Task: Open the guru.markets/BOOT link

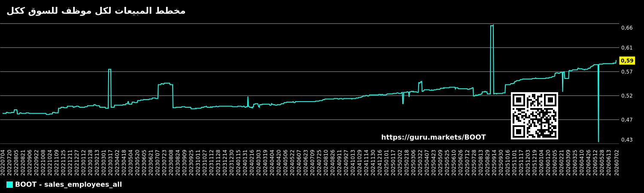Action: (434, 138)
